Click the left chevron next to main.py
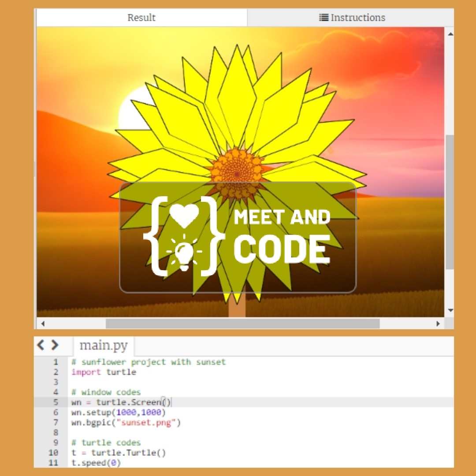 click(41, 345)
